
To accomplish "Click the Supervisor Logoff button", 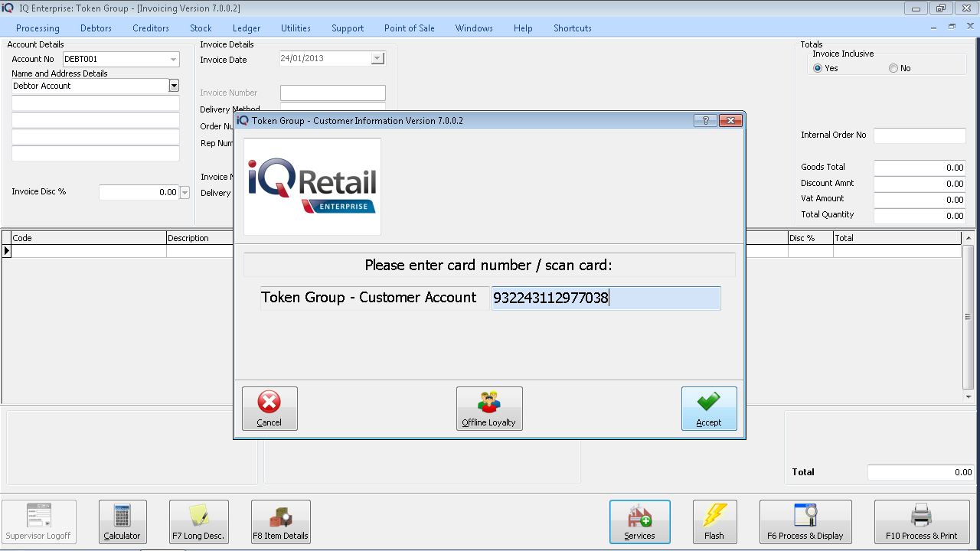I will click(39, 522).
